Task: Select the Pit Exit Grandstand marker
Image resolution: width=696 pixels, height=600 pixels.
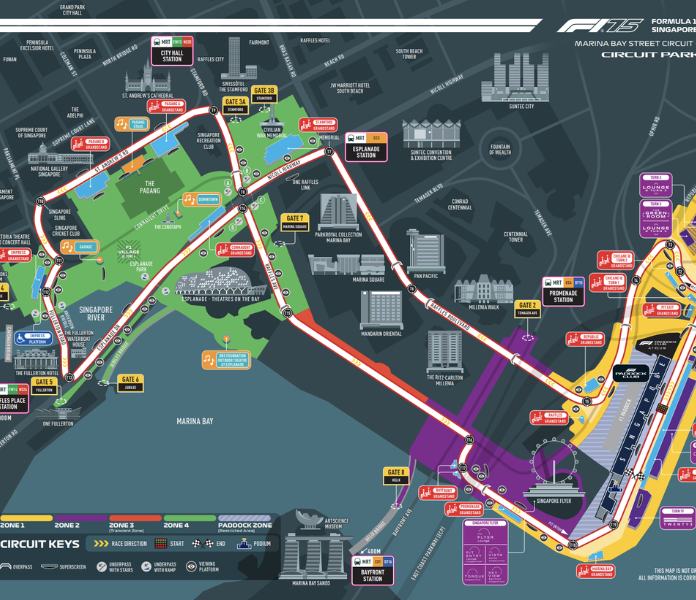Action: pyautogui.click(x=662, y=310)
